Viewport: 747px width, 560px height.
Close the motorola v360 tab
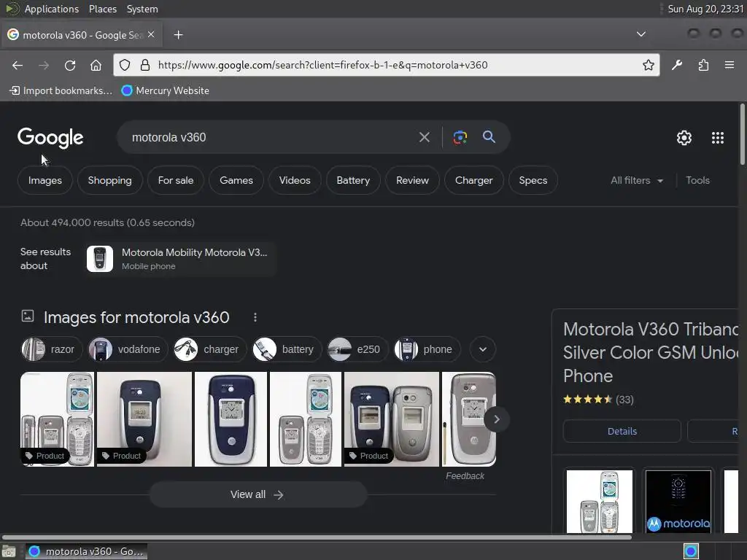pos(151,35)
